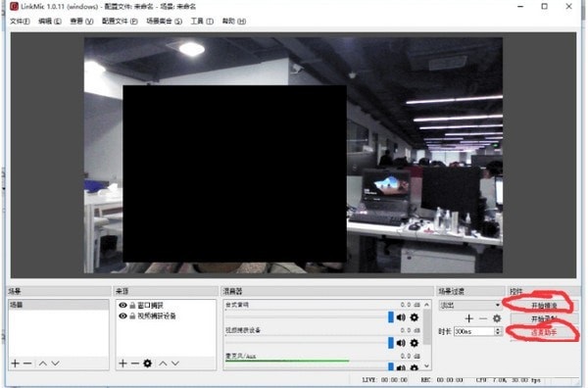The image size is (588, 388).
Task: Move selected source up with arrow
Action: (163, 364)
